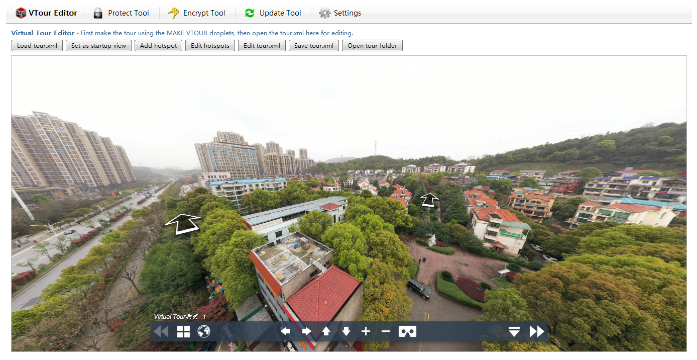
Task: Tilt view down with the down arrow icon
Action: point(346,332)
